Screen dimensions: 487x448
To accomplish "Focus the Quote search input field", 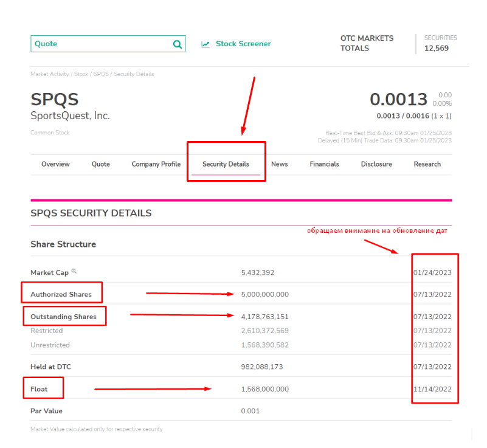I will pyautogui.click(x=108, y=44).
